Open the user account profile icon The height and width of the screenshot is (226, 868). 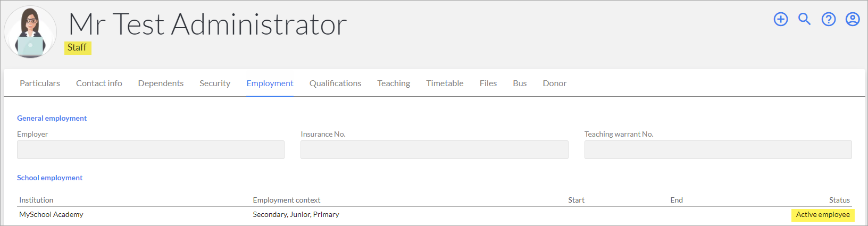(x=853, y=20)
